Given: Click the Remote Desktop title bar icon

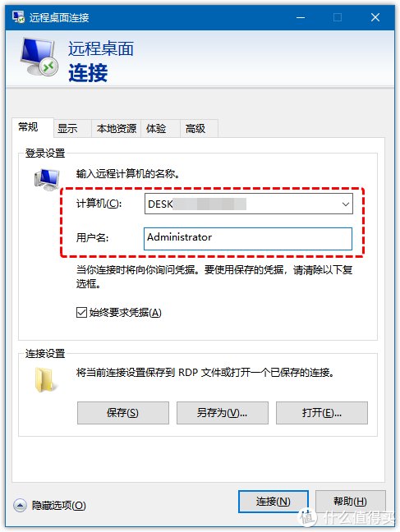Looking at the screenshot, I should [x=18, y=16].
